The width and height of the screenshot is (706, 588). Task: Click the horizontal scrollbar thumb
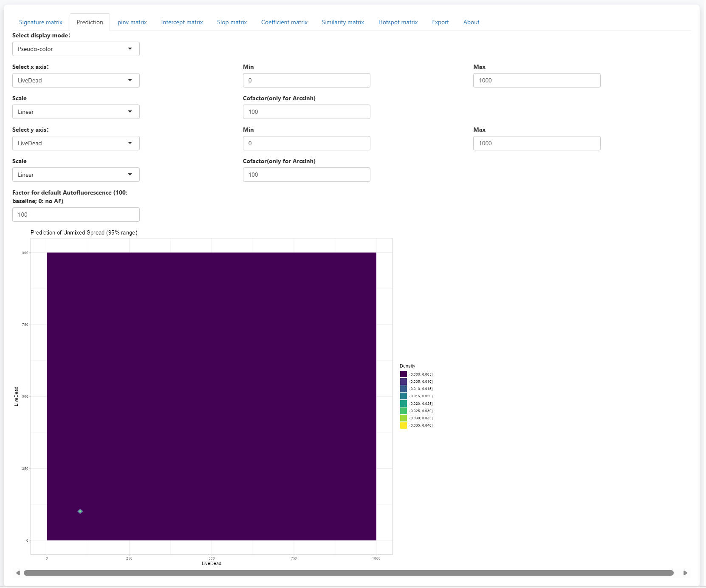(x=348, y=573)
